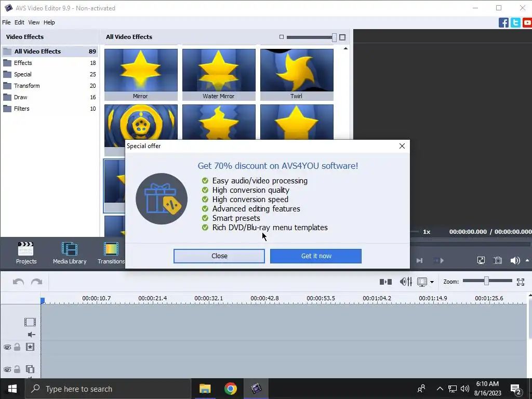This screenshot has height=399, width=532.
Task: Click the preview volume speaker icon
Action: coord(515,260)
